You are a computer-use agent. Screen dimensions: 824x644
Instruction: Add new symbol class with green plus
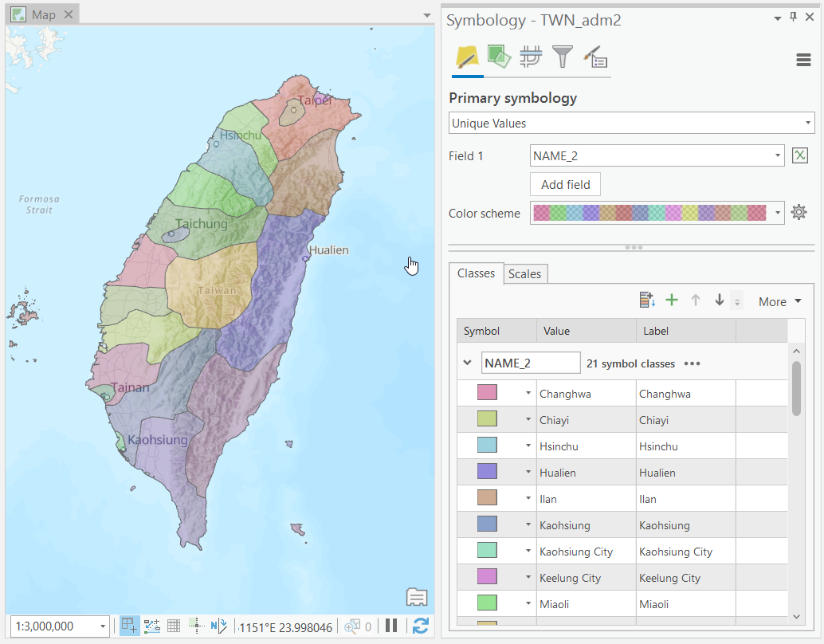pyautogui.click(x=671, y=300)
